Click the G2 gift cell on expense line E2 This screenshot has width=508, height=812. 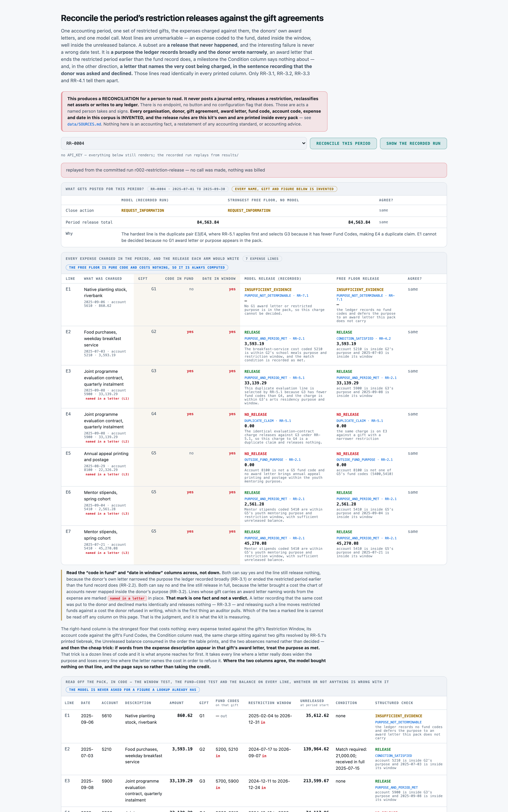[154, 332]
